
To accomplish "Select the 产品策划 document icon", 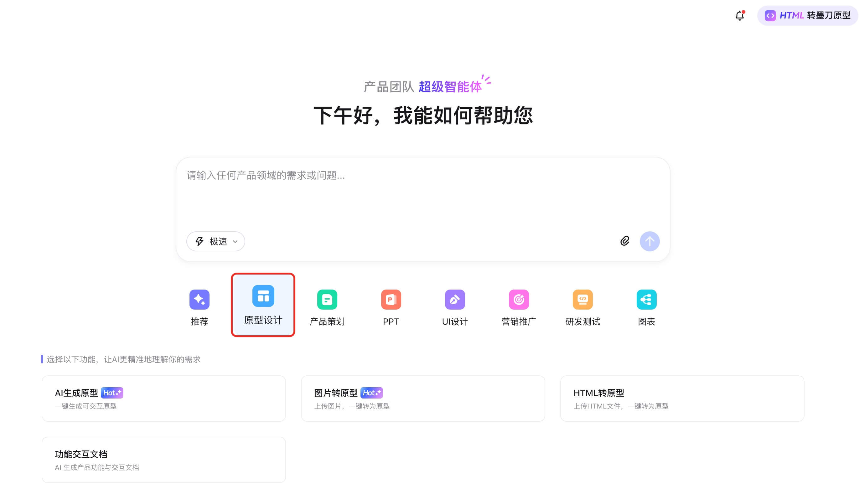I will pos(327,300).
